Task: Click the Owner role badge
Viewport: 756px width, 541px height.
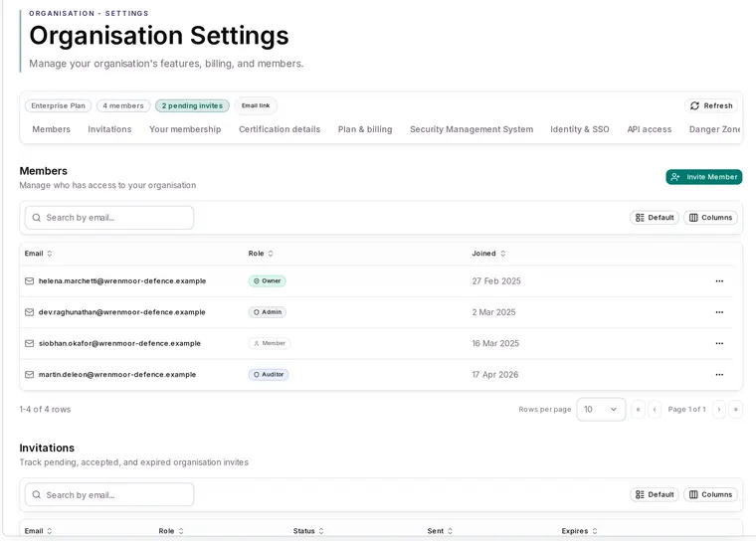Action: click(x=268, y=281)
